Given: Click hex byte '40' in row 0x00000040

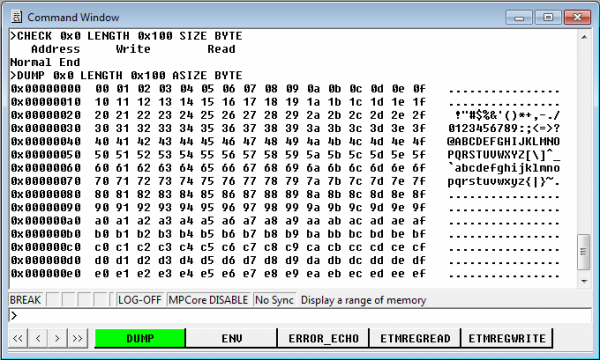Looking at the screenshot, I should 102,142.
